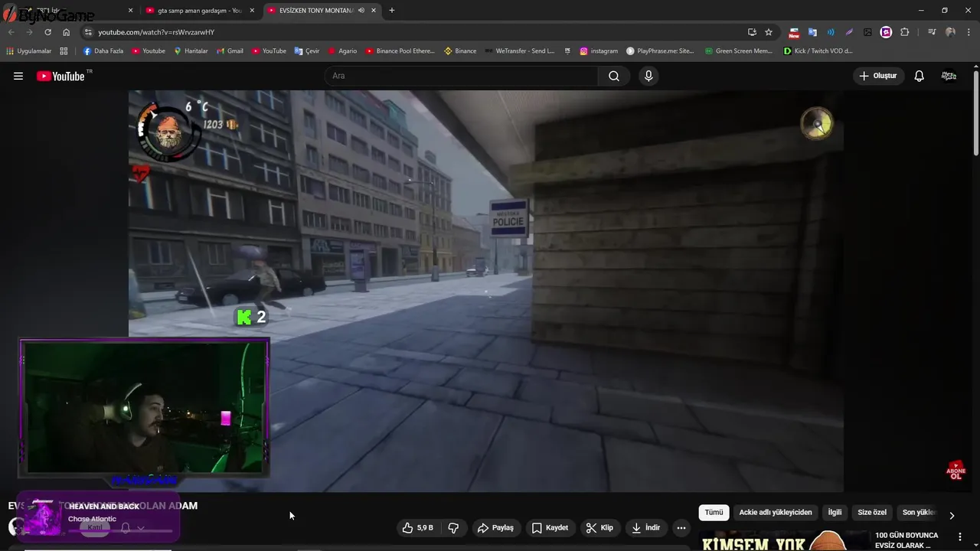Like the video with 5,9 B thumbs up

click(418, 527)
